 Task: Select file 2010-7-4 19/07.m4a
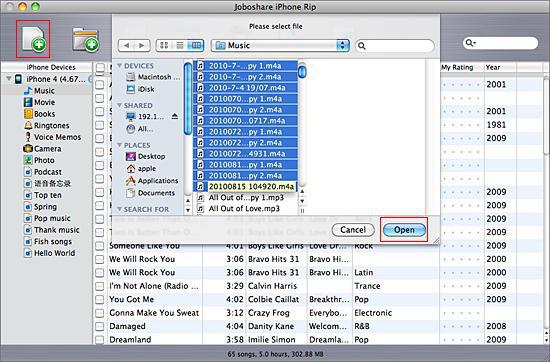coord(246,88)
